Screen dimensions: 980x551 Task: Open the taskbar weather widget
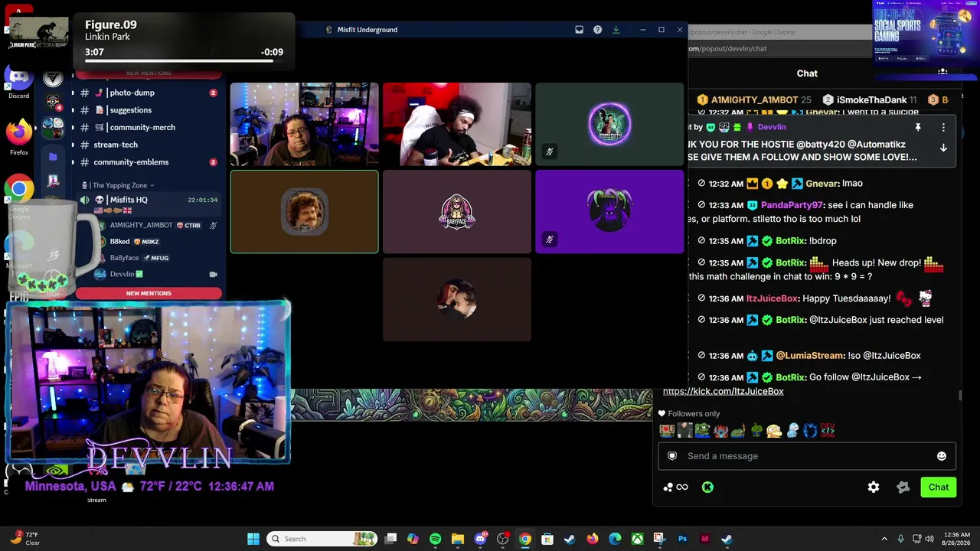click(x=24, y=539)
